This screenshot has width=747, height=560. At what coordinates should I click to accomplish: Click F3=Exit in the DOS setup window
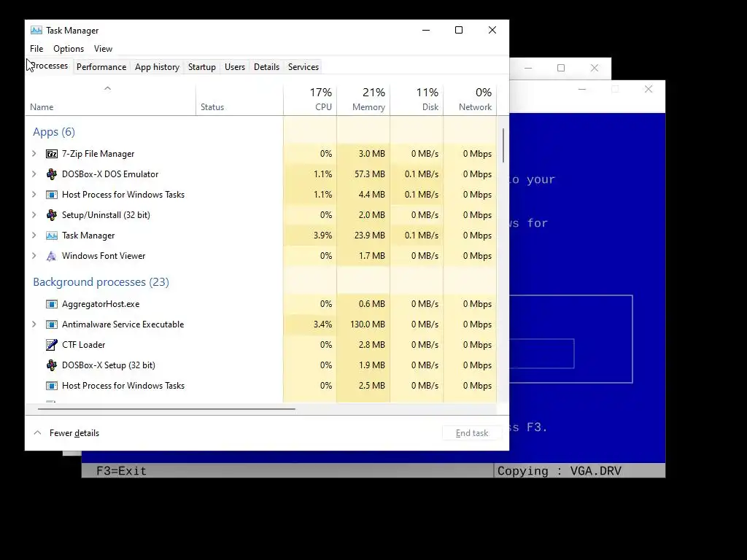(121, 471)
